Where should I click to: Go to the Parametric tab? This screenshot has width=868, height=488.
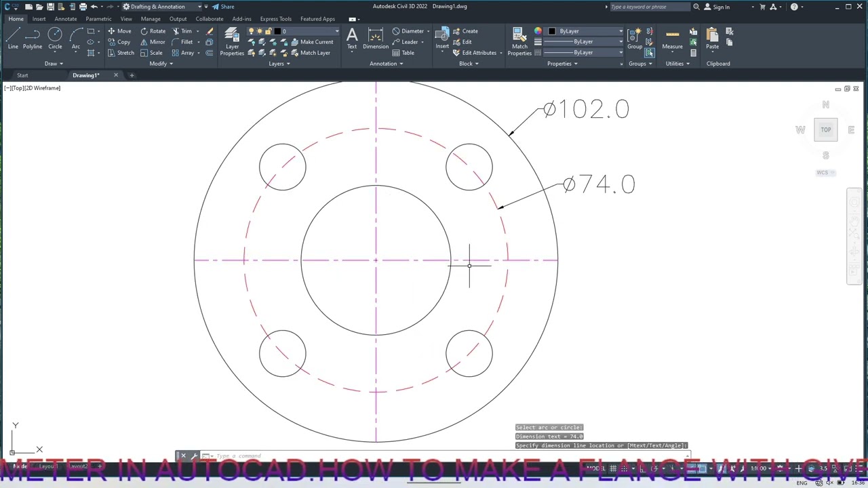98,19
